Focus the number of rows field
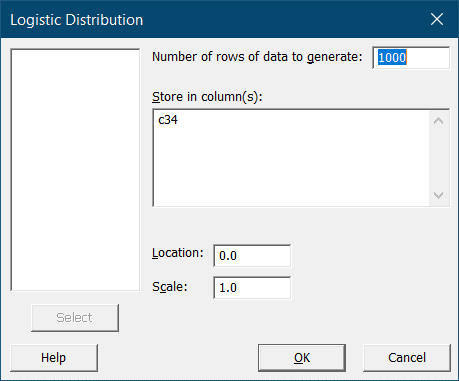 tap(411, 58)
